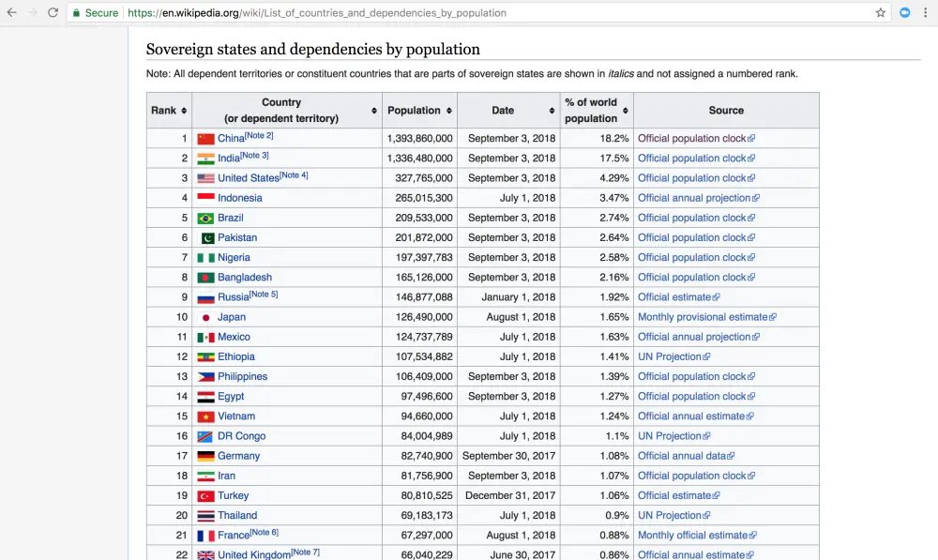The width and height of the screenshot is (938, 560).
Task: Click the Japan flag icon
Action: (x=205, y=318)
